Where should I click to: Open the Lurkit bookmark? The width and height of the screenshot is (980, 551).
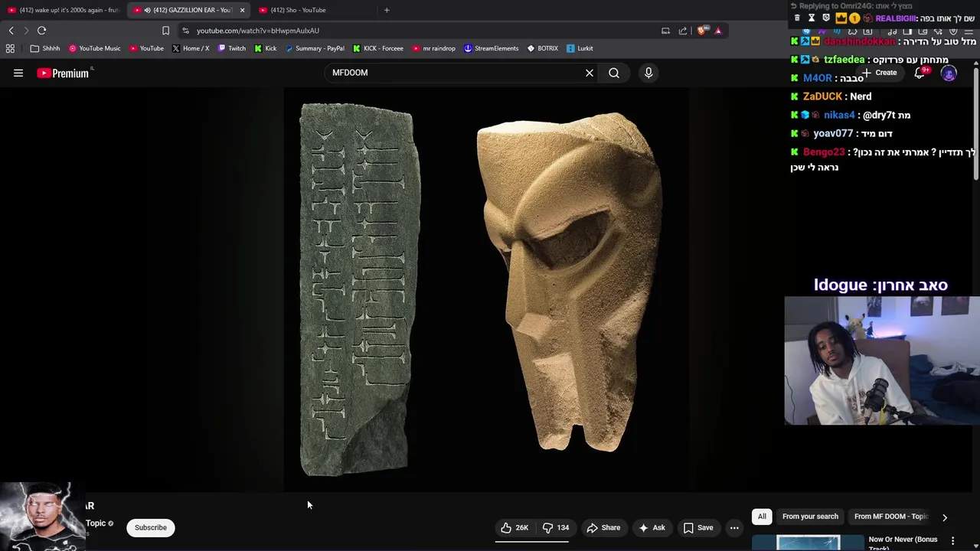pos(580,48)
